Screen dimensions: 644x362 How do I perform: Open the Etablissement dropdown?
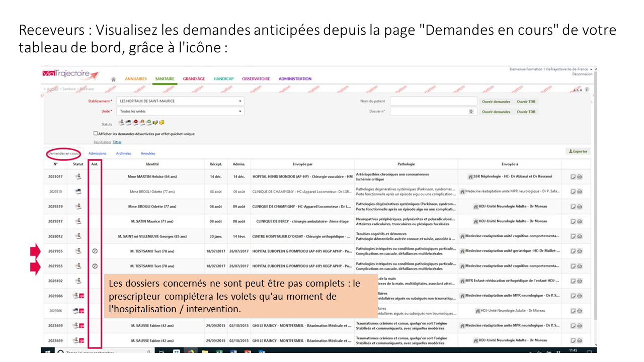pyautogui.click(x=180, y=101)
